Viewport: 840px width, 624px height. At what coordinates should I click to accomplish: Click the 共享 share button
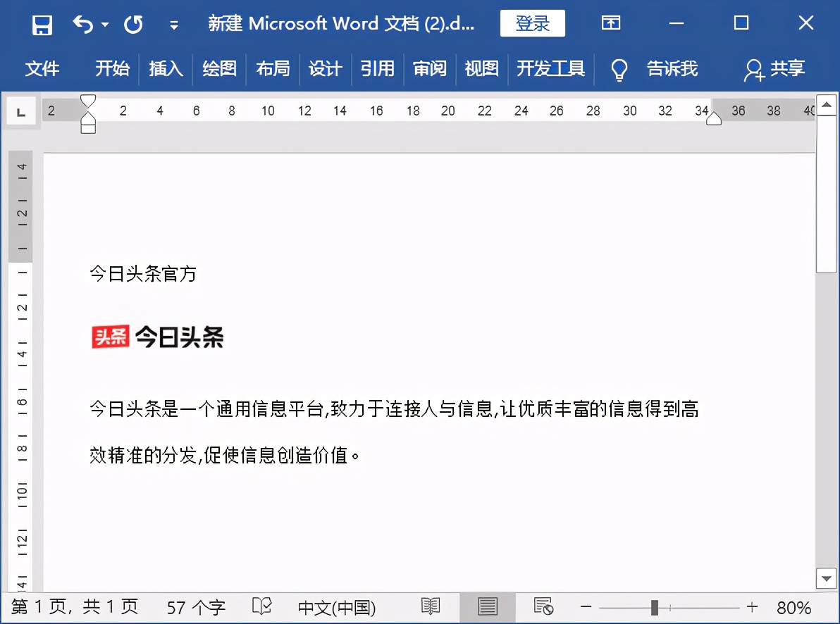click(x=774, y=69)
